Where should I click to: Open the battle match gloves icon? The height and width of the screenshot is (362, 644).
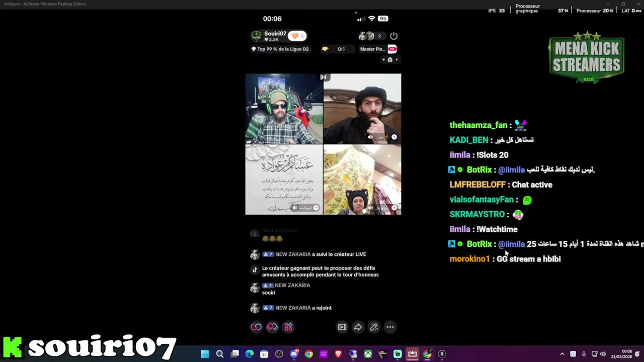pos(272,327)
